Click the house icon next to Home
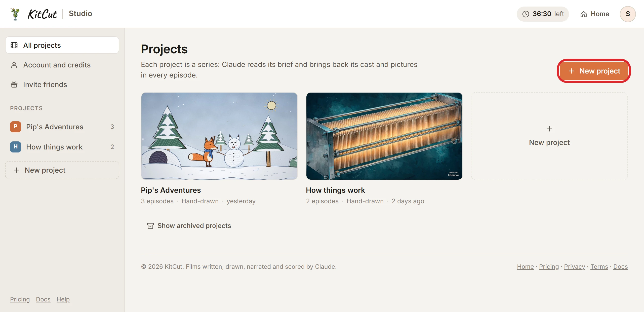Image resolution: width=644 pixels, height=312 pixels. point(583,14)
